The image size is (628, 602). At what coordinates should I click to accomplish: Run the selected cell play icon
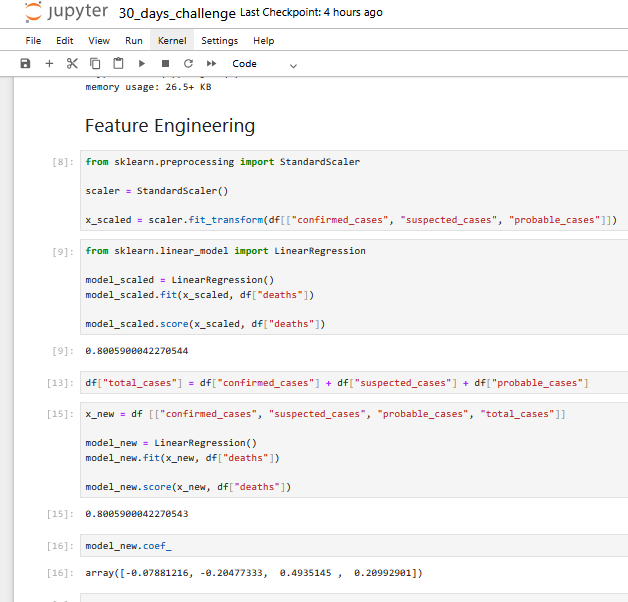tap(142, 63)
